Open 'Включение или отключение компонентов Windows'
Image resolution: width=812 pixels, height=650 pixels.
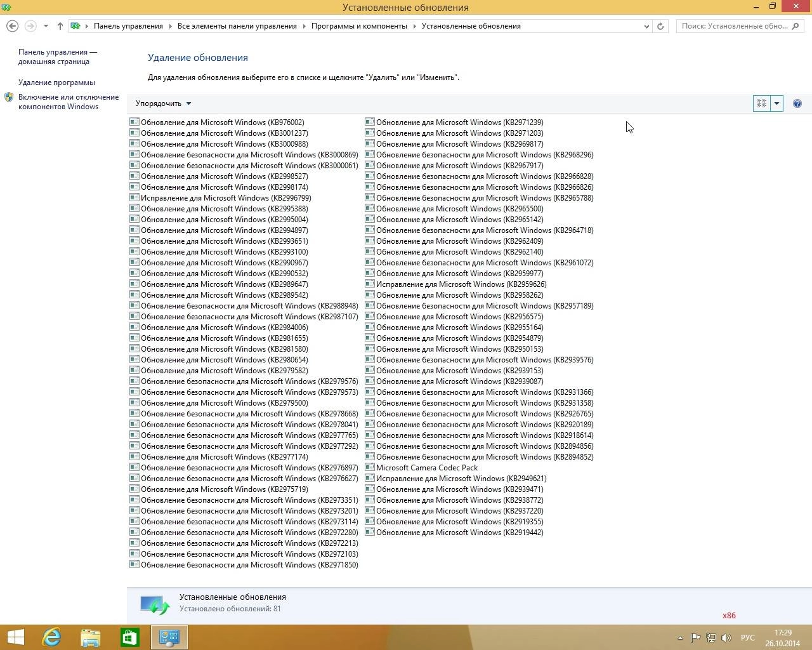[69, 102]
